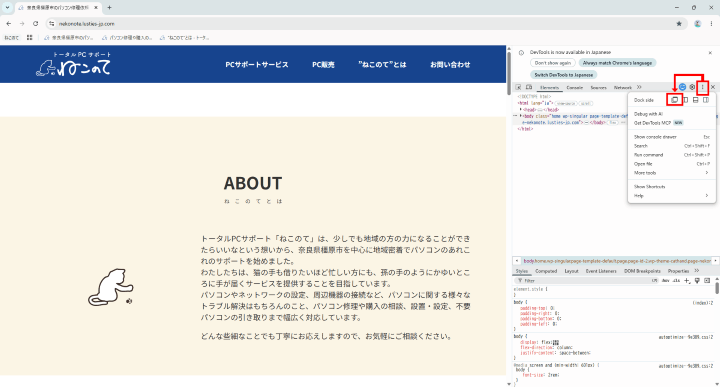Toggle the :hov element state panel

click(x=666, y=280)
